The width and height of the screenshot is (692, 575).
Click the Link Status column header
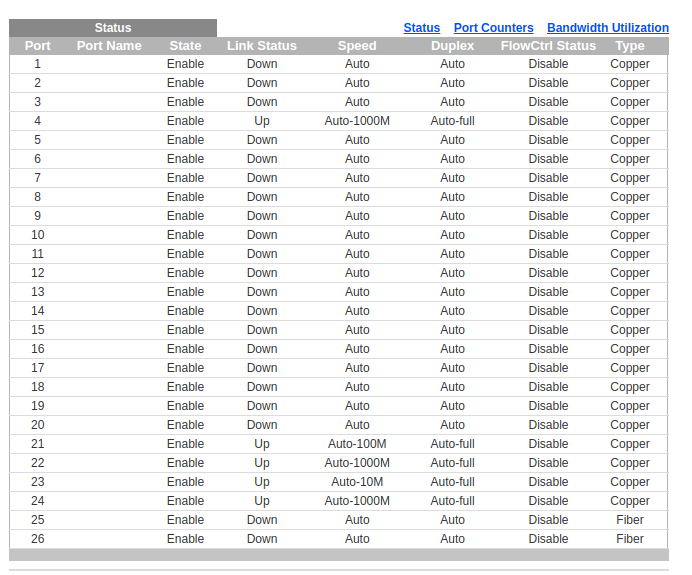click(262, 46)
